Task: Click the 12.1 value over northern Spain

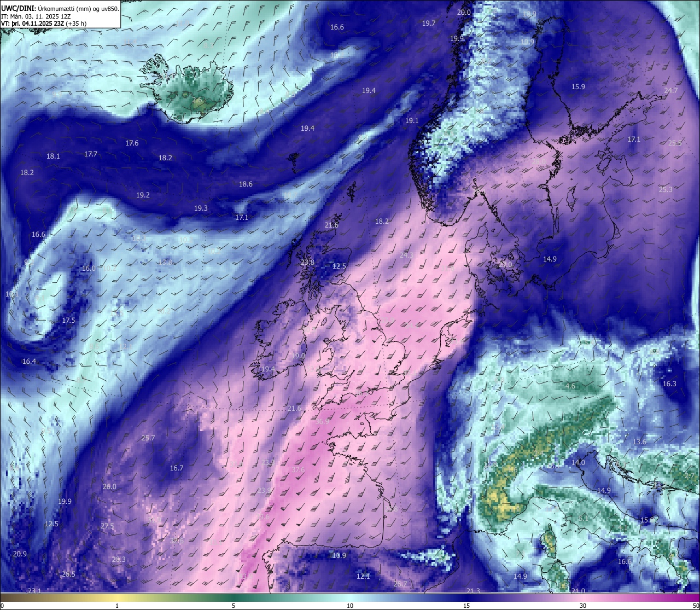Action: 363,576
